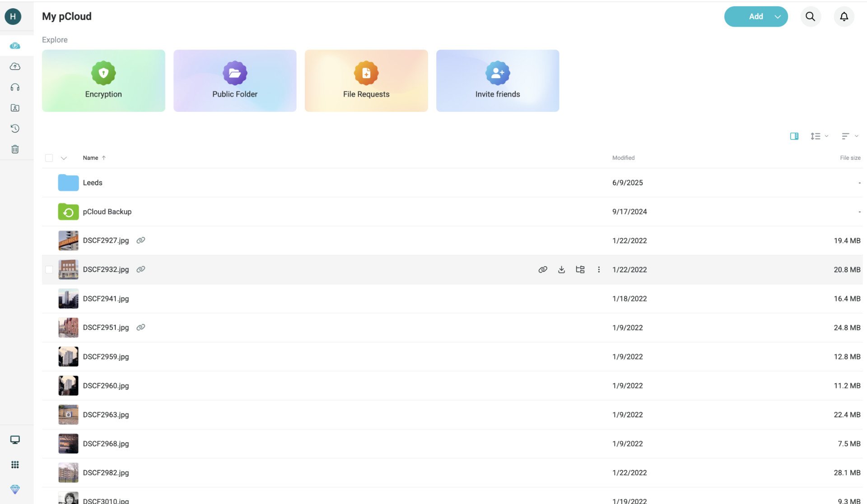
Task: Open the desktop monitor sidebar icon
Action: (x=15, y=439)
